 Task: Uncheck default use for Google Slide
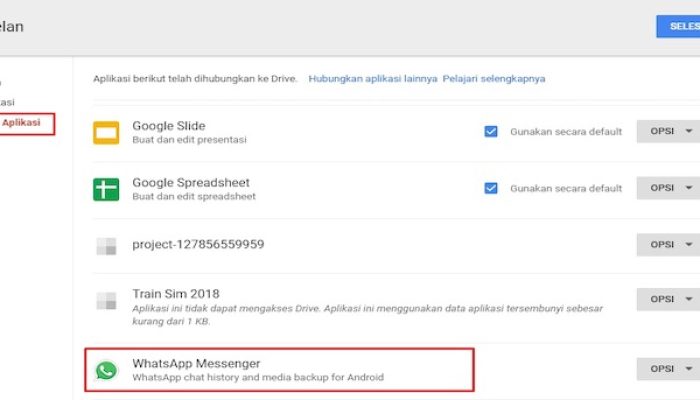(x=491, y=131)
